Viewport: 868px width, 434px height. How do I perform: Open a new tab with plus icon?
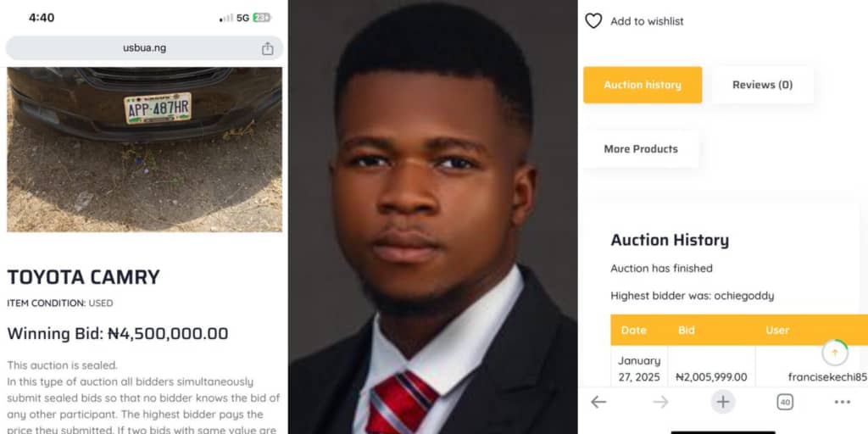pyautogui.click(x=722, y=402)
